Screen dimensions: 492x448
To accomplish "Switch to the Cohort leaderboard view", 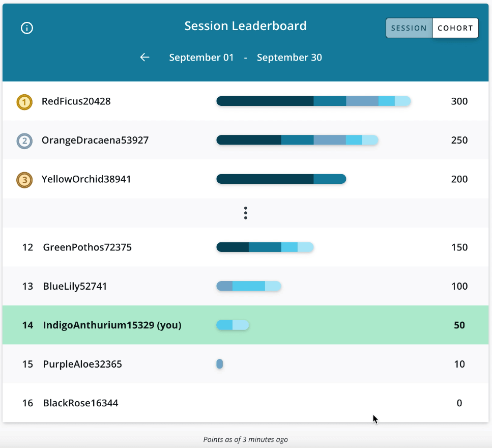I will click(455, 28).
